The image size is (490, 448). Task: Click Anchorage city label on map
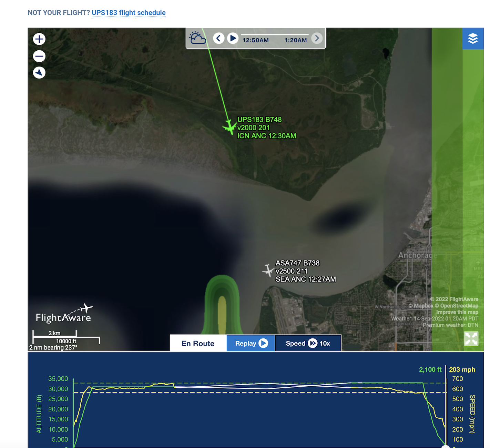pos(418,255)
